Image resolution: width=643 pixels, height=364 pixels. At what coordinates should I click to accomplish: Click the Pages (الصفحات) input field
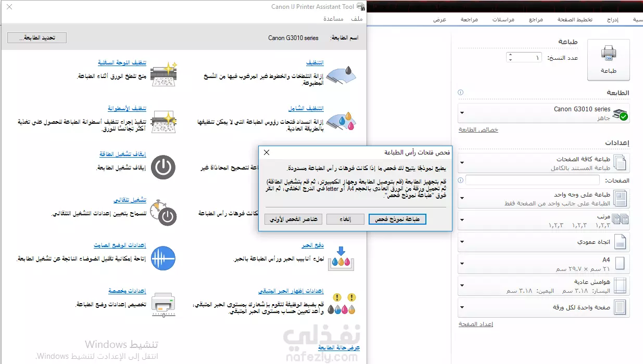pyautogui.click(x=532, y=180)
